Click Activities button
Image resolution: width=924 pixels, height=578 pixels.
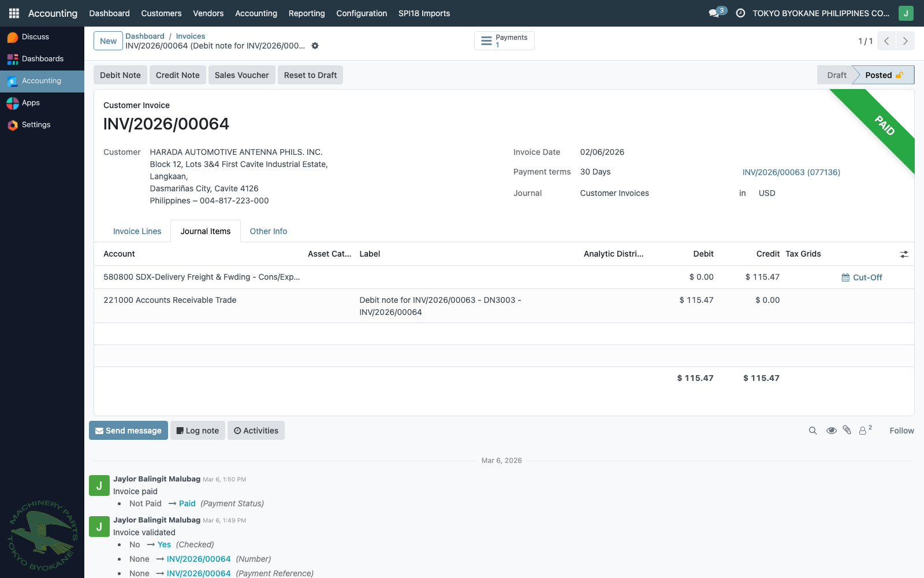pyautogui.click(x=256, y=431)
